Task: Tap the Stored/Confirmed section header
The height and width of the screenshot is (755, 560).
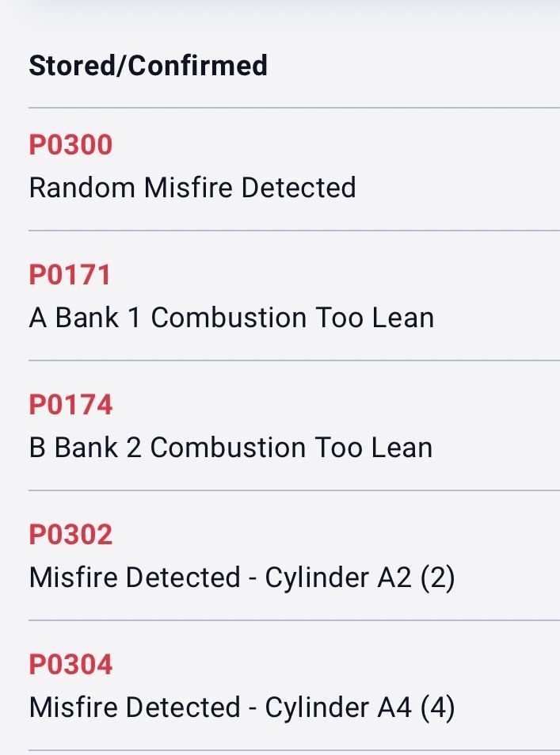Action: pyautogui.click(x=148, y=65)
